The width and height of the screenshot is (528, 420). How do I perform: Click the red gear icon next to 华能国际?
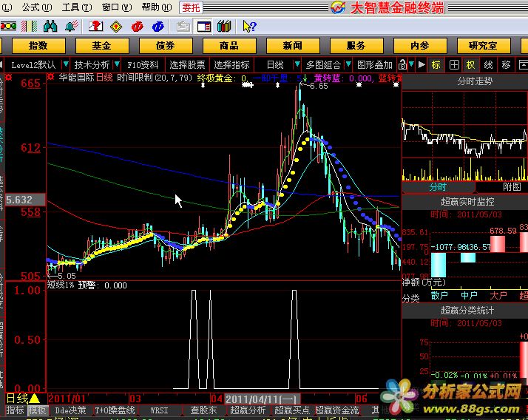click(50, 78)
